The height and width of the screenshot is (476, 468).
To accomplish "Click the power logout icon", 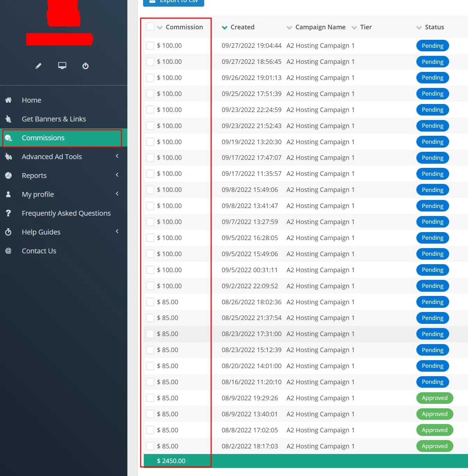I will click(86, 66).
